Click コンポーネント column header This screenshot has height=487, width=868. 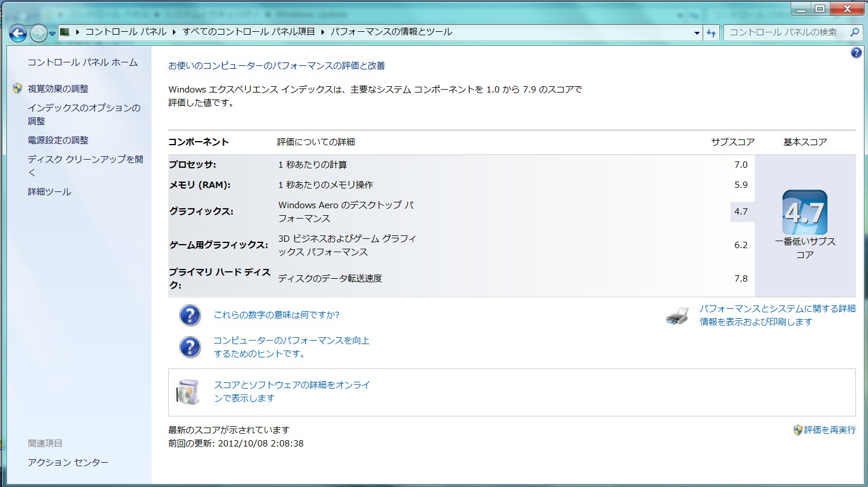tap(198, 142)
